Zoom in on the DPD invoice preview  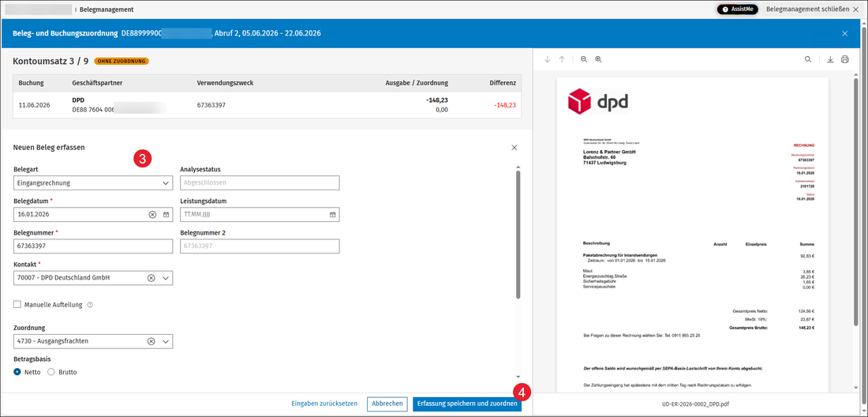598,59
